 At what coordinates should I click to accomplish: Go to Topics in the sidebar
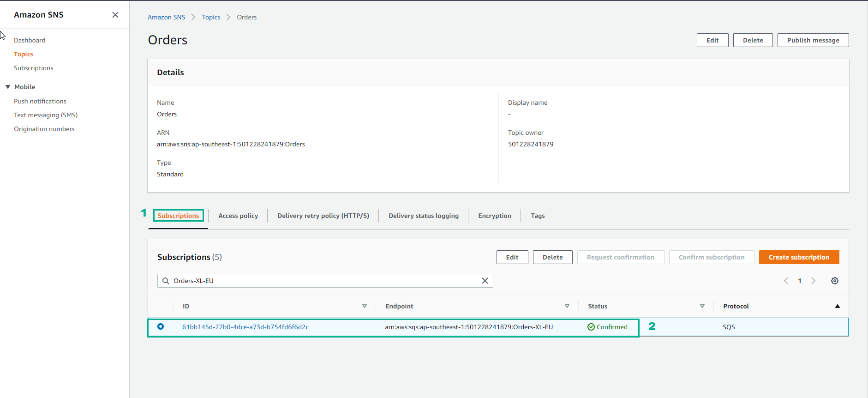click(x=24, y=54)
